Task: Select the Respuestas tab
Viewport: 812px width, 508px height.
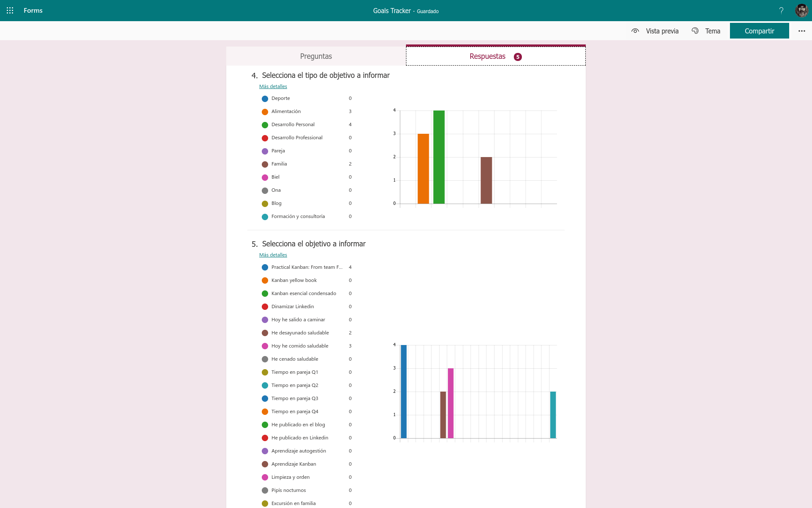Action: pos(487,56)
